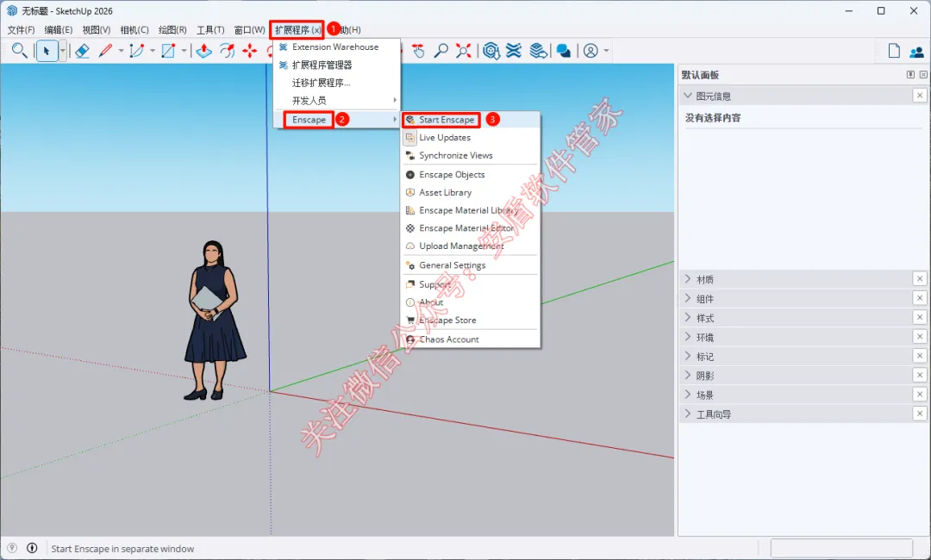Viewport: 931px width, 560px height.
Task: Click the blank page icon at top right
Action: [894, 51]
